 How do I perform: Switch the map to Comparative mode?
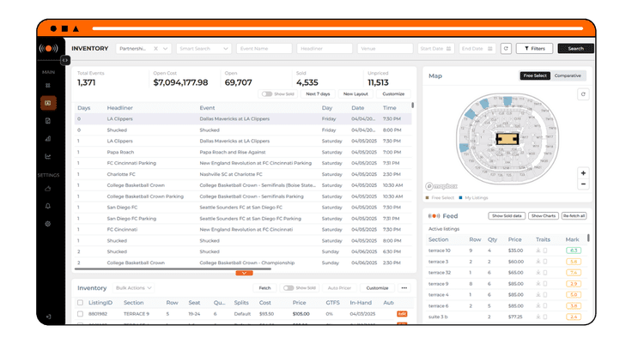(568, 75)
